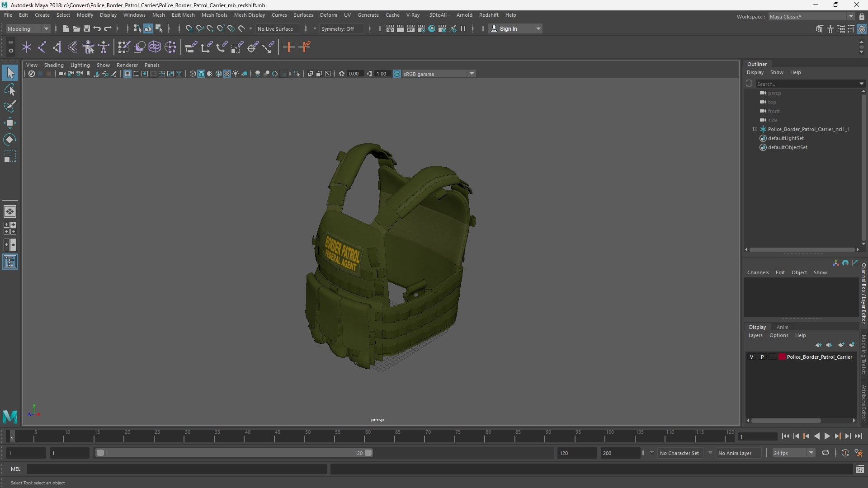Activate the Rotate tool in toolbox
This screenshot has width=868, height=488.
[x=10, y=140]
